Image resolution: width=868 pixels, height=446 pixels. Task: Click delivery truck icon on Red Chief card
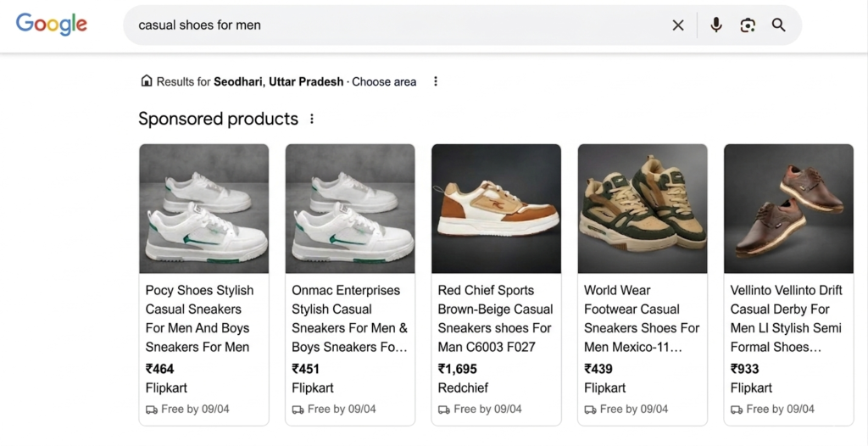(443, 410)
